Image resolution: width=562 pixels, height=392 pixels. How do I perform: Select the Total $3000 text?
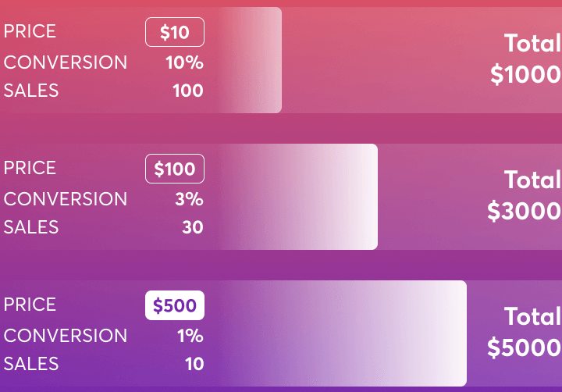point(525,195)
